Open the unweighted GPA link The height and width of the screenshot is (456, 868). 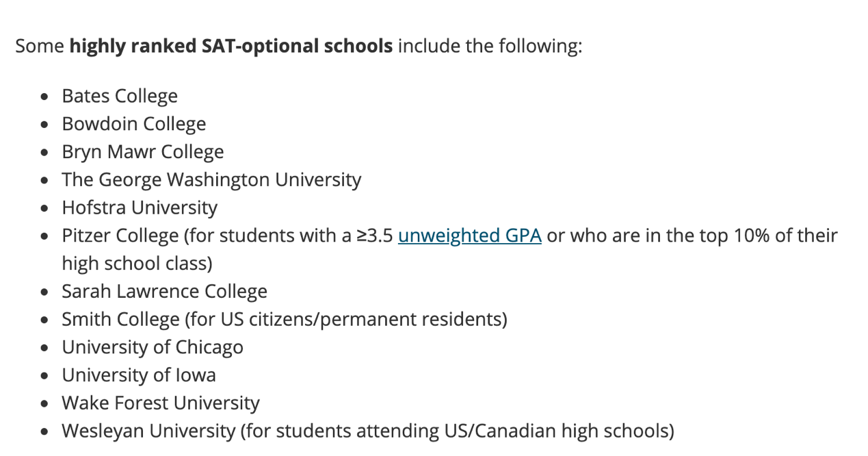point(469,236)
